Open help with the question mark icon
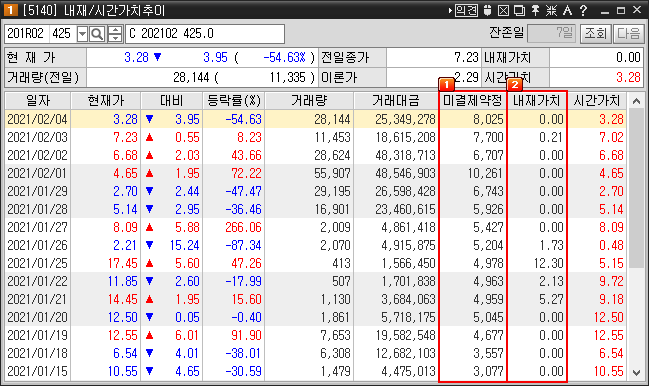Screen dimensions: 649x386 pyautogui.click(x=583, y=10)
